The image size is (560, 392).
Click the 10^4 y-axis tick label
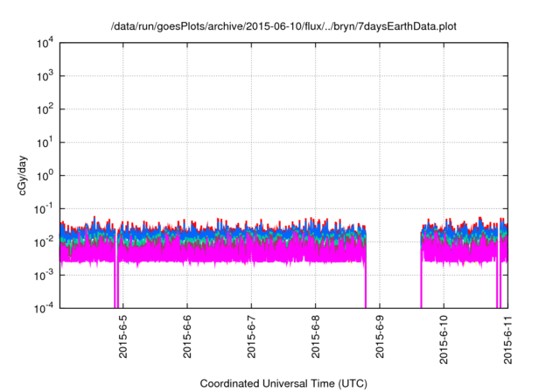point(45,44)
